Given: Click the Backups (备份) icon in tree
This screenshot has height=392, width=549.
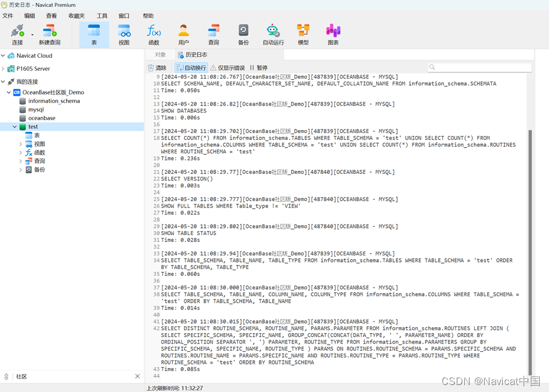Looking at the screenshot, I should click(x=29, y=170).
